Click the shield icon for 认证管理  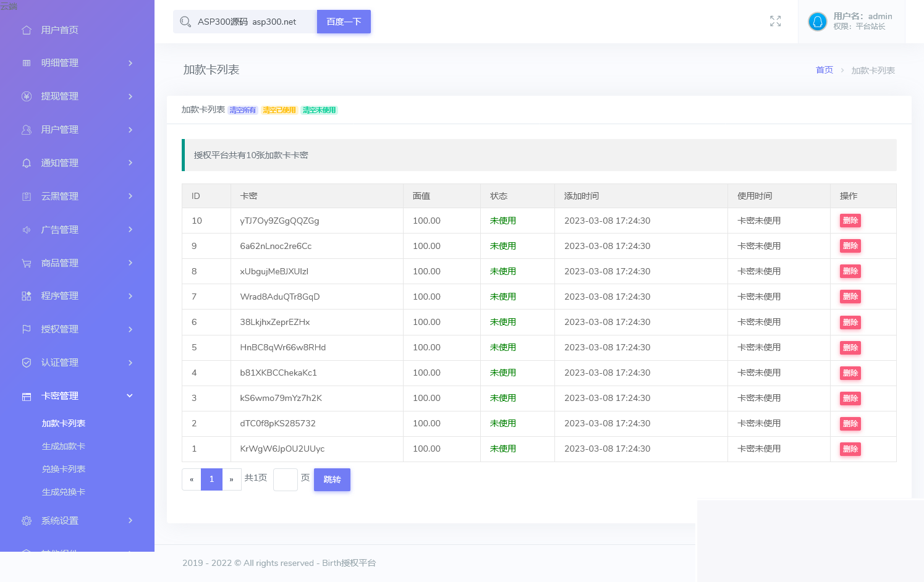(27, 363)
